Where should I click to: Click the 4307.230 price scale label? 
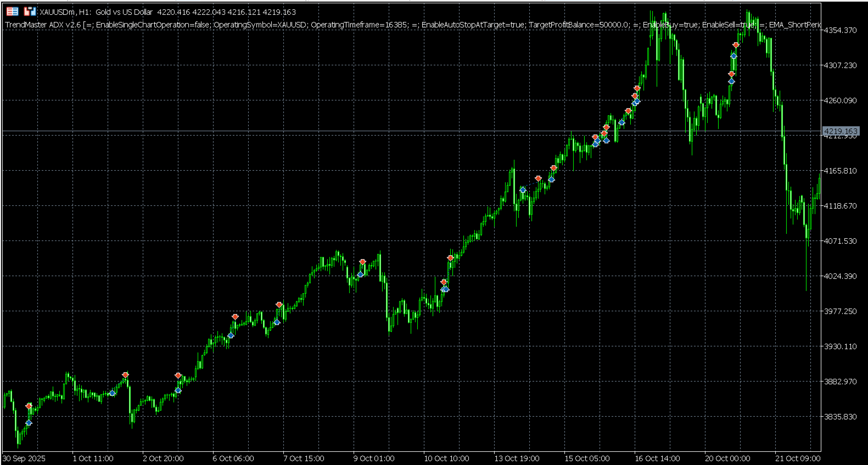pyautogui.click(x=840, y=65)
